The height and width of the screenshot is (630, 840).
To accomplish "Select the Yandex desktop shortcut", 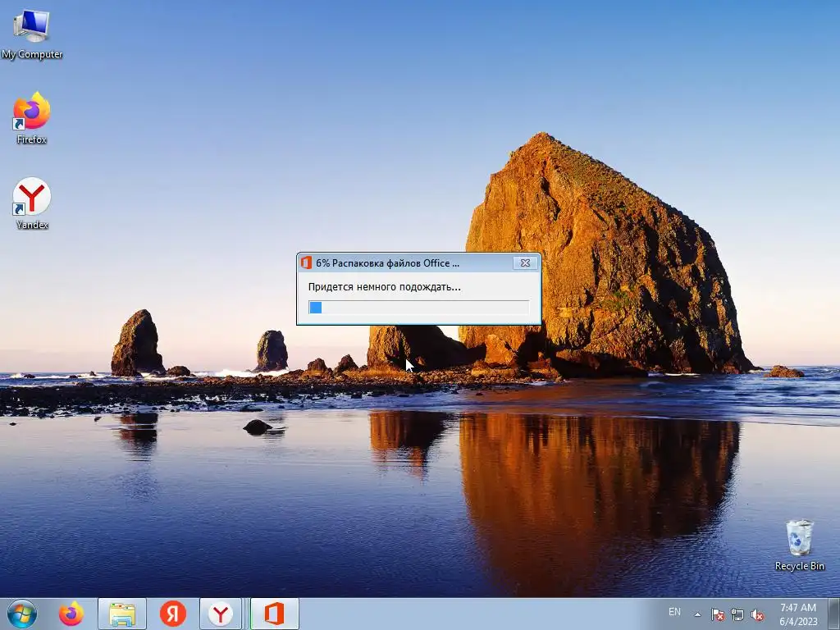I will click(x=32, y=203).
